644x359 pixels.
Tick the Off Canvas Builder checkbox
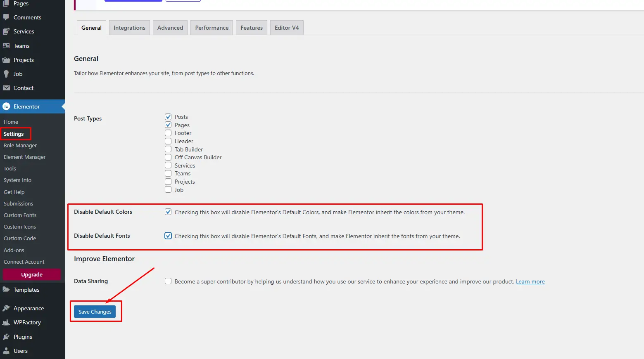[168, 157]
